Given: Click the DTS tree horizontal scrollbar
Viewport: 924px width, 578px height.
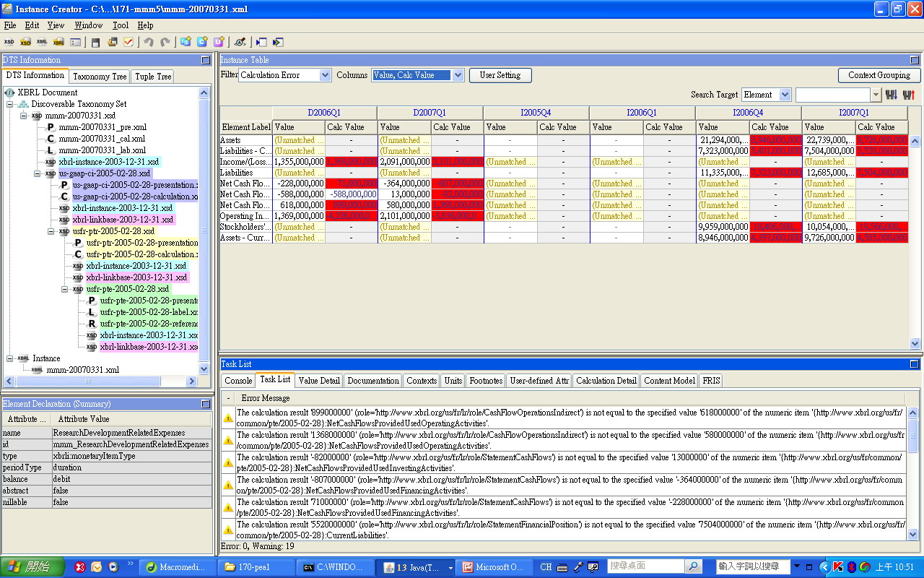Looking at the screenshot, I should click(x=101, y=381).
